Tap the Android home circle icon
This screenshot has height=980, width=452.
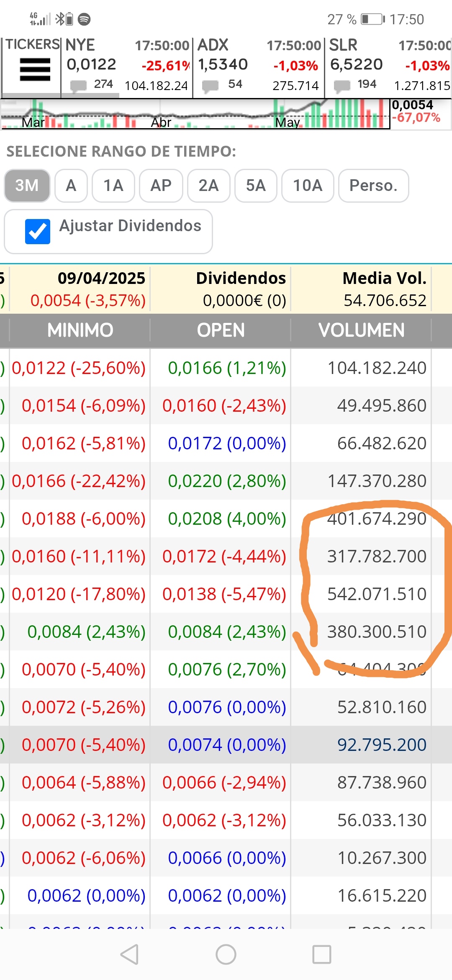pos(226,954)
